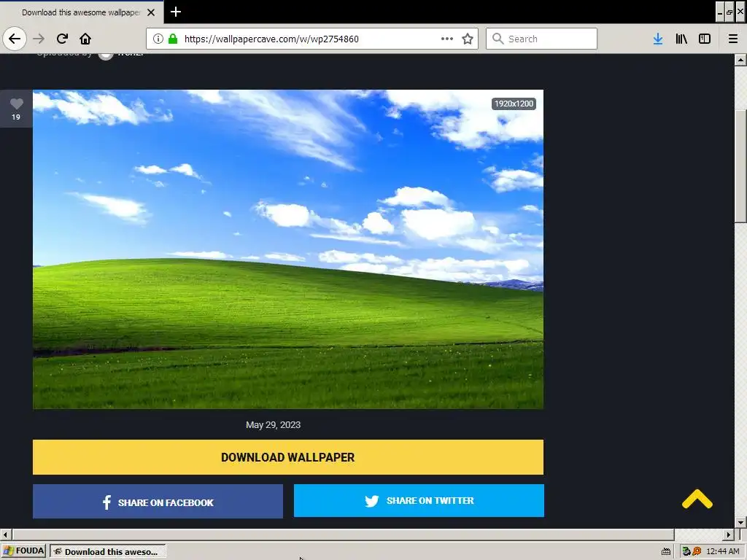747x560 pixels.
Task: Jump to top with yellow chevron
Action: coord(697,499)
